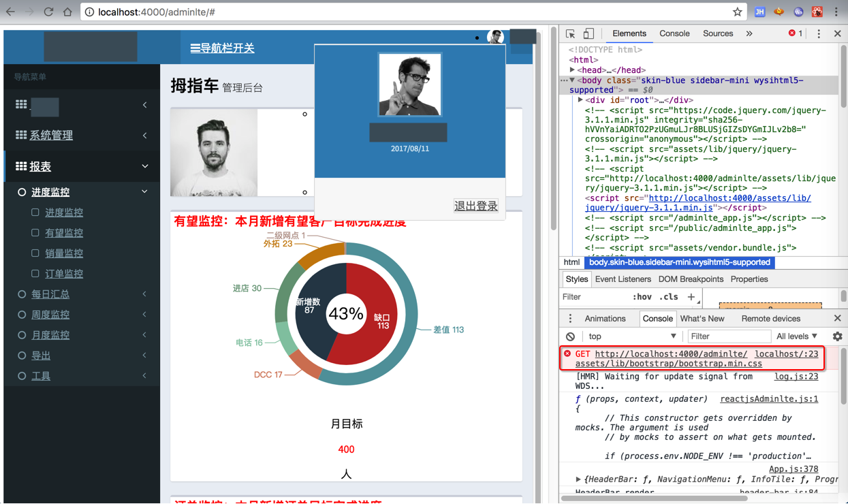Image resolution: width=848 pixels, height=504 pixels.
Task: Switch to the Sources tab
Action: [x=718, y=33]
